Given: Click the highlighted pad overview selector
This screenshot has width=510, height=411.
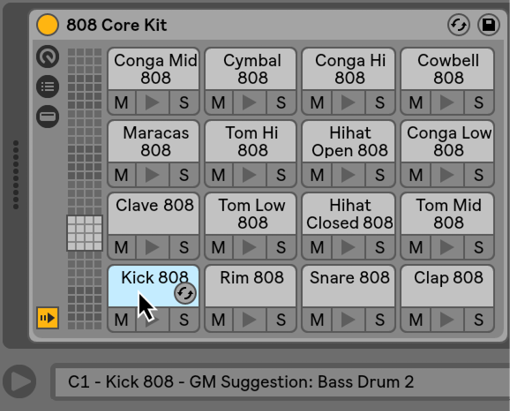Looking at the screenshot, I should [85, 233].
